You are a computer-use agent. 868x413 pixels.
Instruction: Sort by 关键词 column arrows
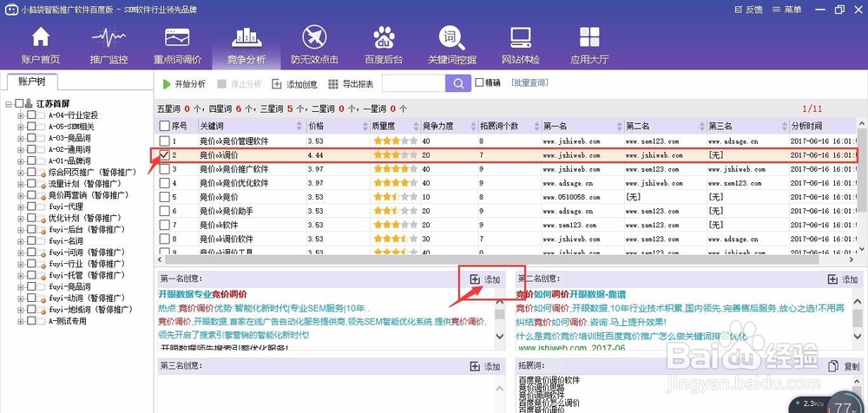click(299, 126)
